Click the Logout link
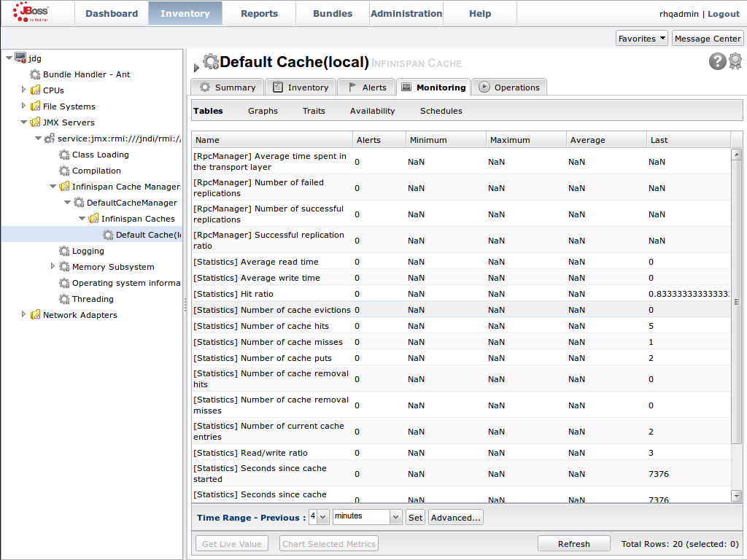This screenshot has width=747, height=560. (x=723, y=14)
